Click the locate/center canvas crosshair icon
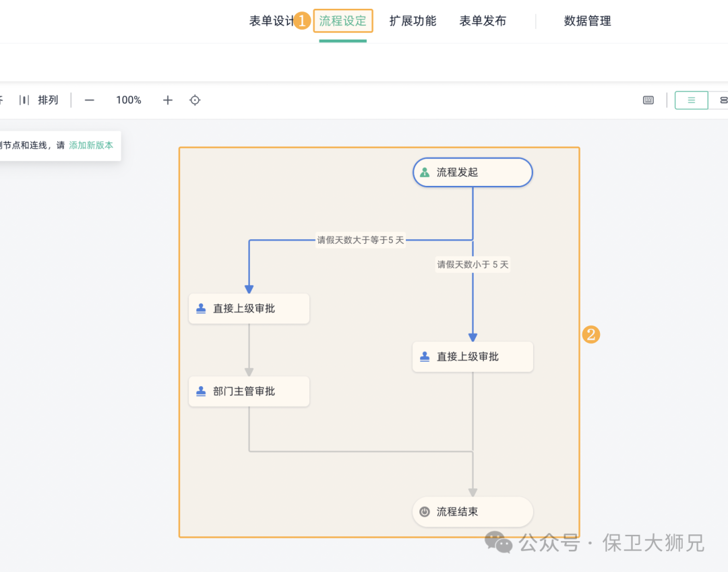728x572 pixels. coord(195,100)
